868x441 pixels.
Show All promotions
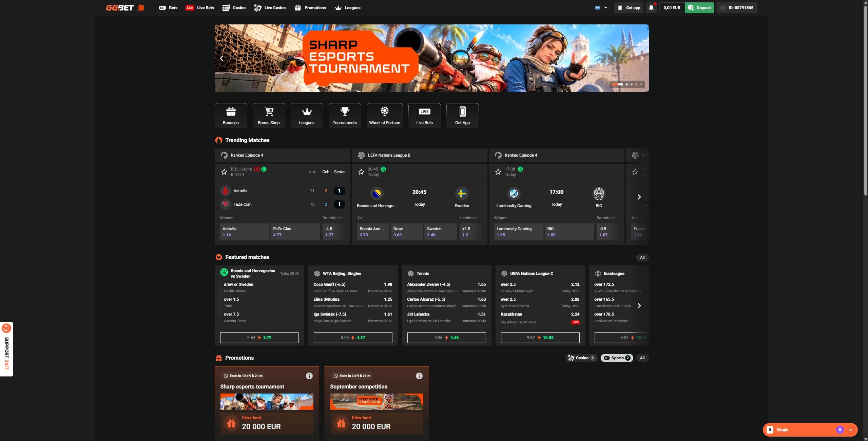tap(642, 358)
